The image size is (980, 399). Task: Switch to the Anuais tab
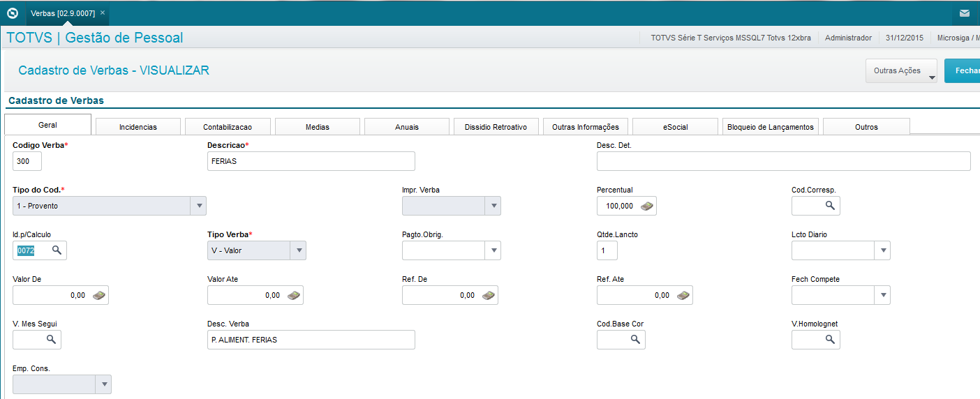tap(407, 127)
